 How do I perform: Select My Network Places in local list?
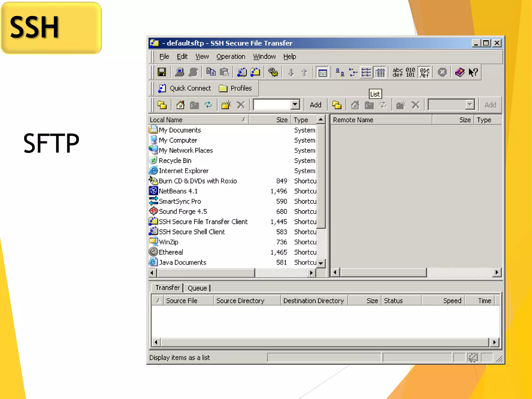pos(186,150)
